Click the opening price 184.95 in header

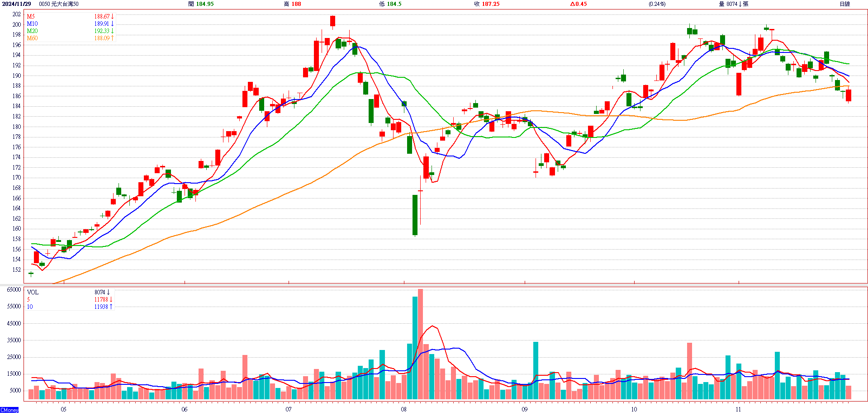pos(201,4)
